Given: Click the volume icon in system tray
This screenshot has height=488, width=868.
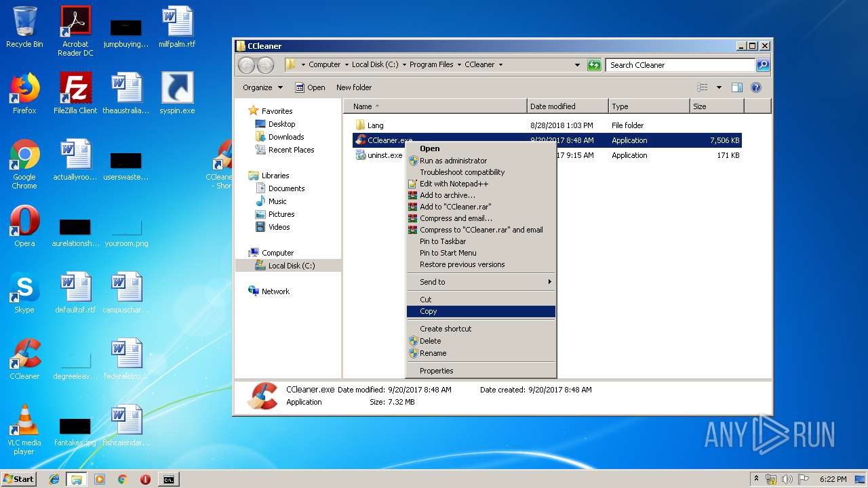Looking at the screenshot, I should [x=787, y=479].
